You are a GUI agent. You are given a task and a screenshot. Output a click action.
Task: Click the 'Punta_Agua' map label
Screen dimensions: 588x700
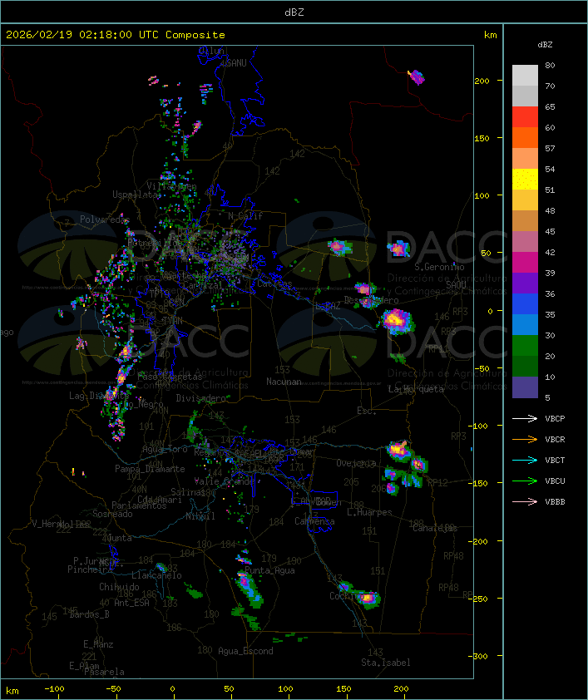point(269,570)
